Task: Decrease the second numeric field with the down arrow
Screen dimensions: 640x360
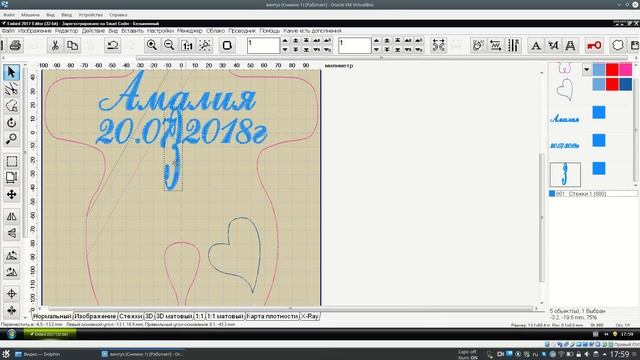Action: [x=376, y=50]
